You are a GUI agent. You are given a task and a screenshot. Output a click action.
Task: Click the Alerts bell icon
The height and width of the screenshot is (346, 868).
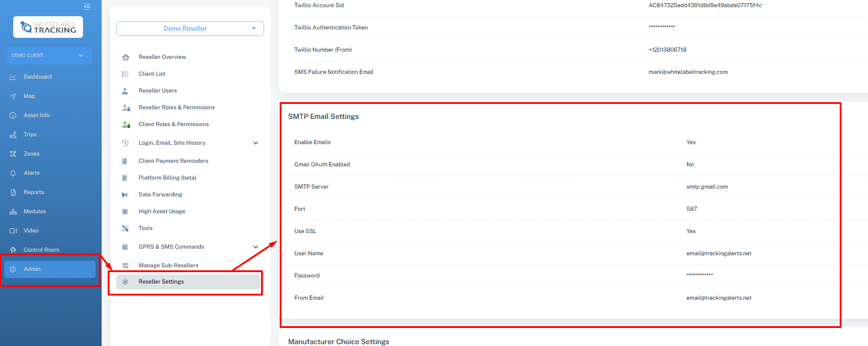(x=13, y=173)
